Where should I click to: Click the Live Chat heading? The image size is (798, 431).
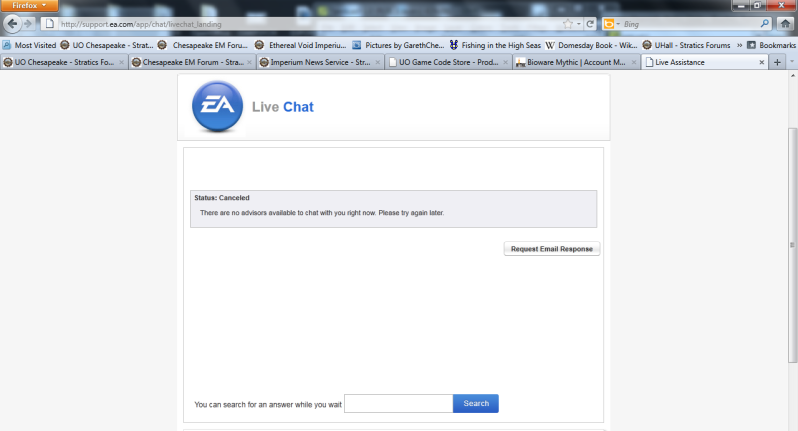point(283,107)
